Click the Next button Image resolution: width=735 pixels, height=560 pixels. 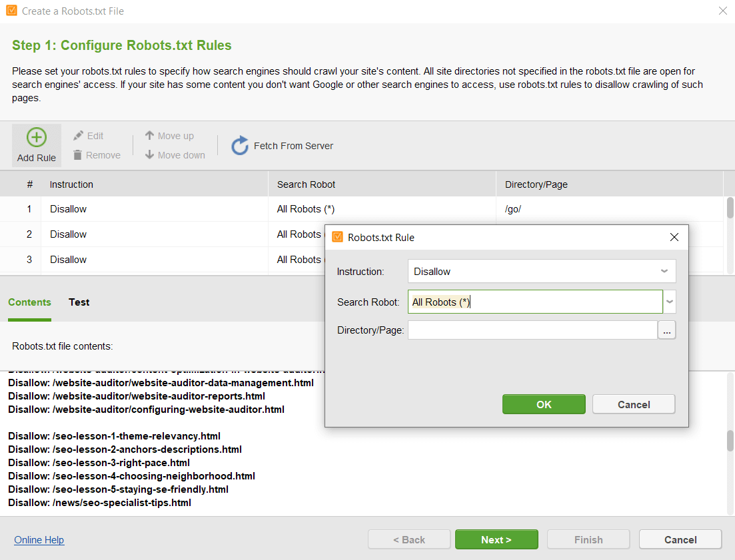(496, 540)
